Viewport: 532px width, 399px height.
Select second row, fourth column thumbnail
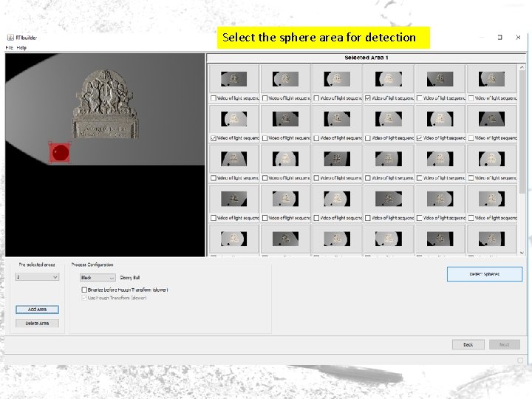(389, 119)
